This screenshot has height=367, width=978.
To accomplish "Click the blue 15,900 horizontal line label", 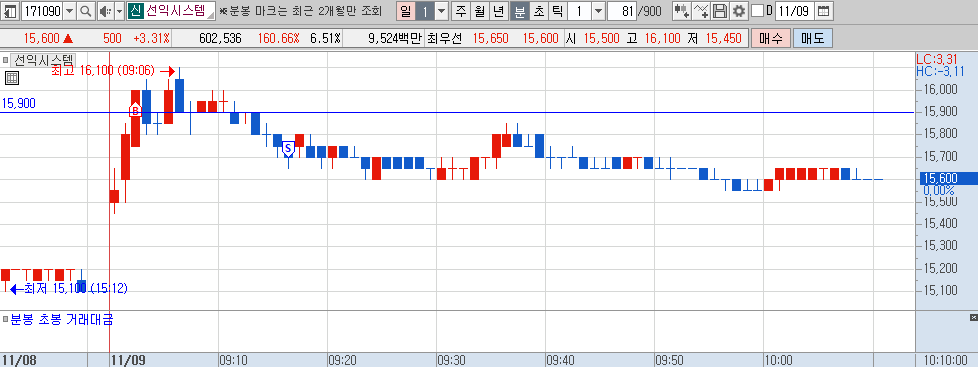I will tap(19, 104).
